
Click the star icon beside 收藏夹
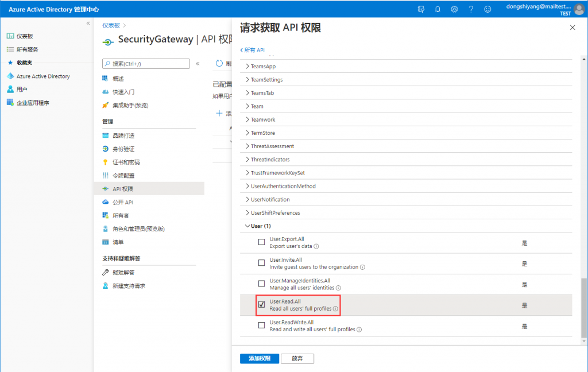(x=10, y=63)
